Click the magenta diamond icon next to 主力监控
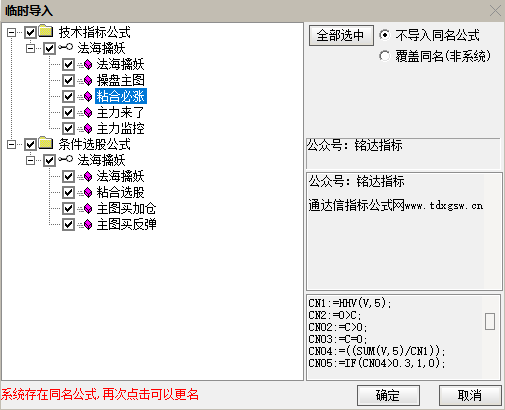The height and width of the screenshot is (410, 505). click(88, 128)
